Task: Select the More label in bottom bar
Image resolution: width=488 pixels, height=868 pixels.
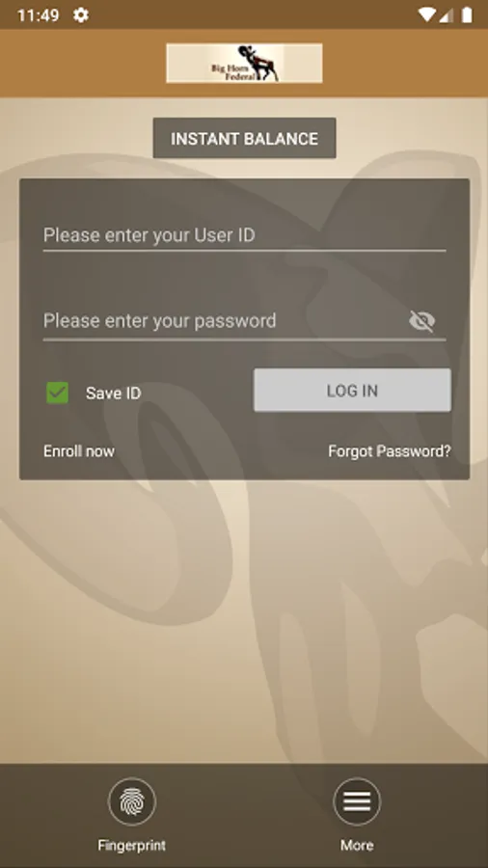Action: click(x=357, y=845)
